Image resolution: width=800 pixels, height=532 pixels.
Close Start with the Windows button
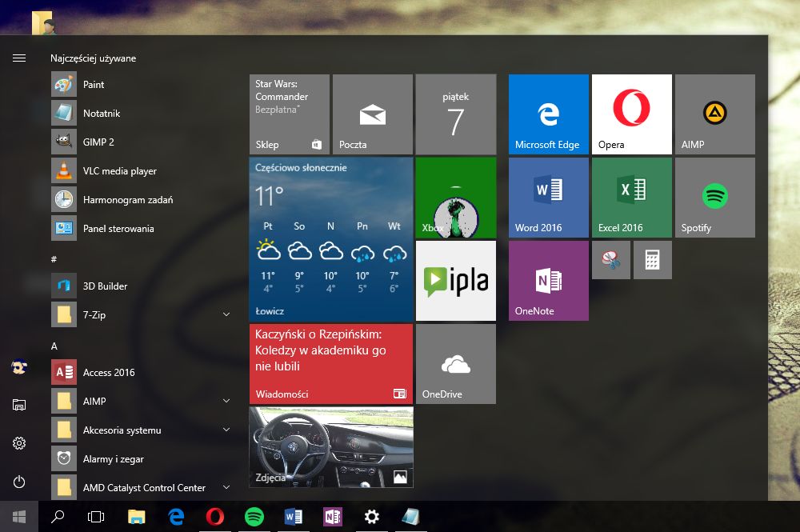click(19, 517)
